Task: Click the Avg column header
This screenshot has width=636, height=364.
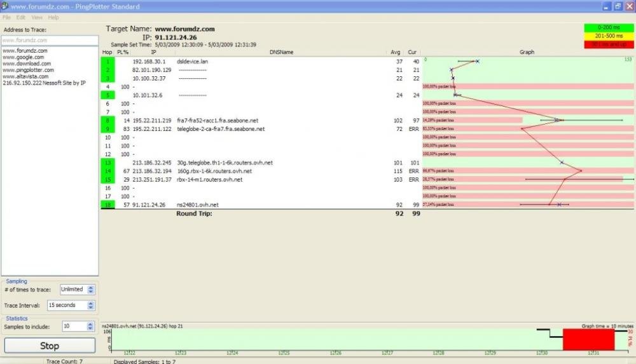Action: click(396, 52)
